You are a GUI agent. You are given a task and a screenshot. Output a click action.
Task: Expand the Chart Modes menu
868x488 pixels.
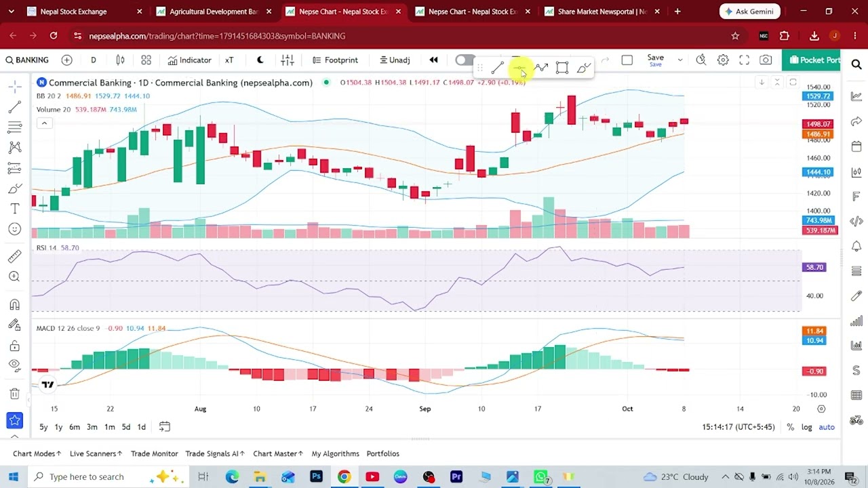point(37,453)
